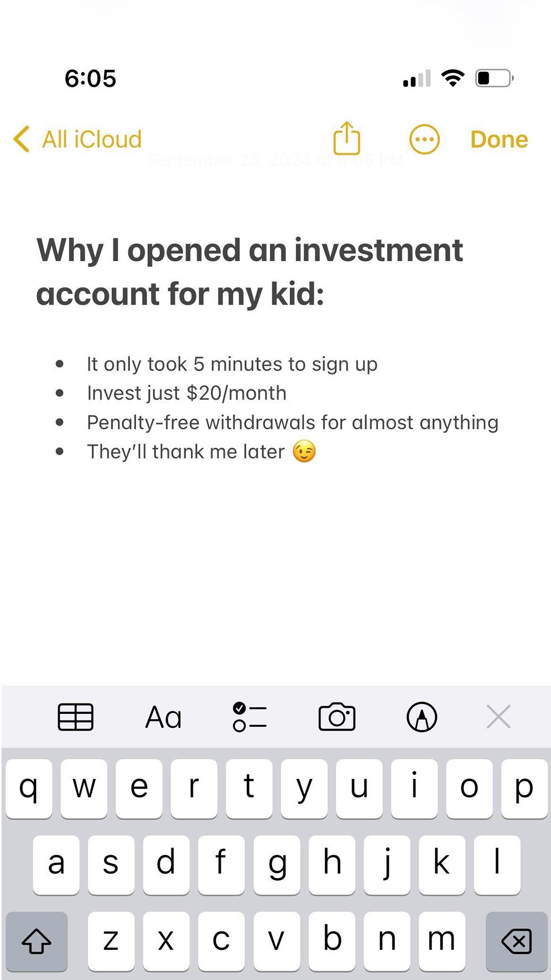Open the more options ellipsis menu

(424, 139)
